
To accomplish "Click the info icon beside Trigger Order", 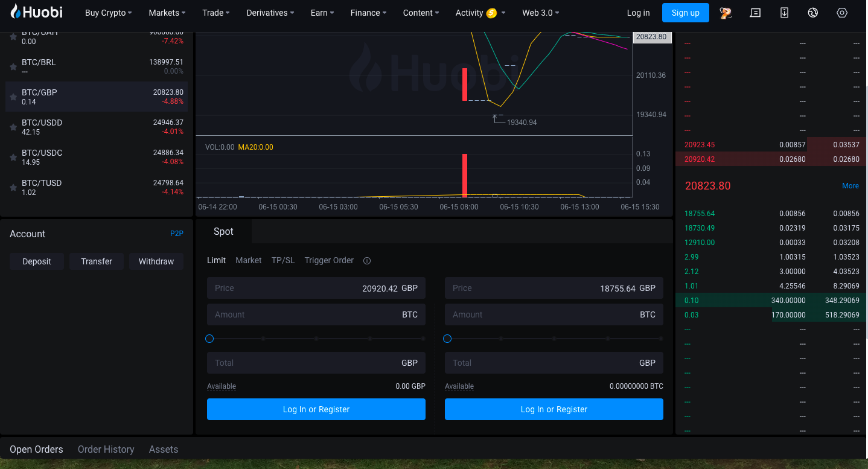I will click(367, 261).
